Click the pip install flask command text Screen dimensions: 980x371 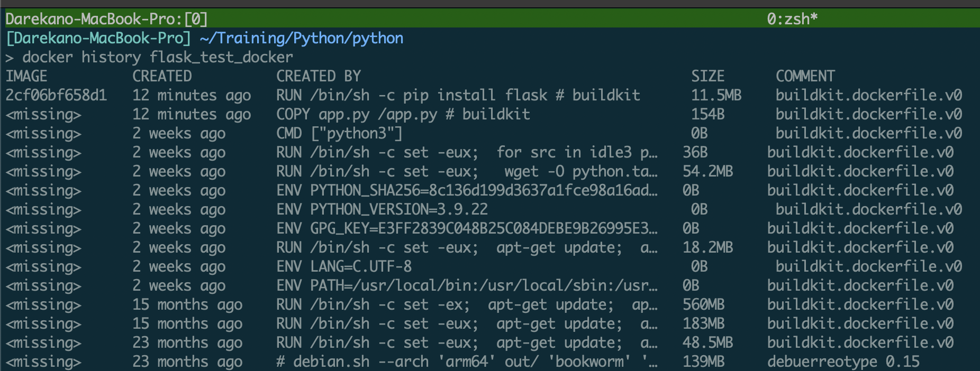pos(458,95)
